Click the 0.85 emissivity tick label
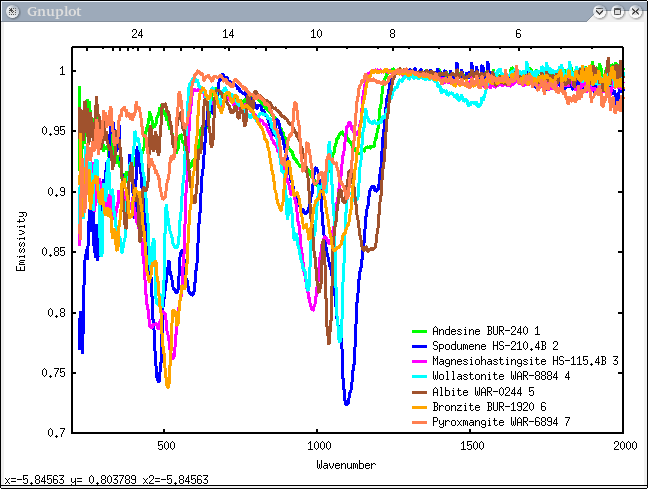 tap(53, 252)
